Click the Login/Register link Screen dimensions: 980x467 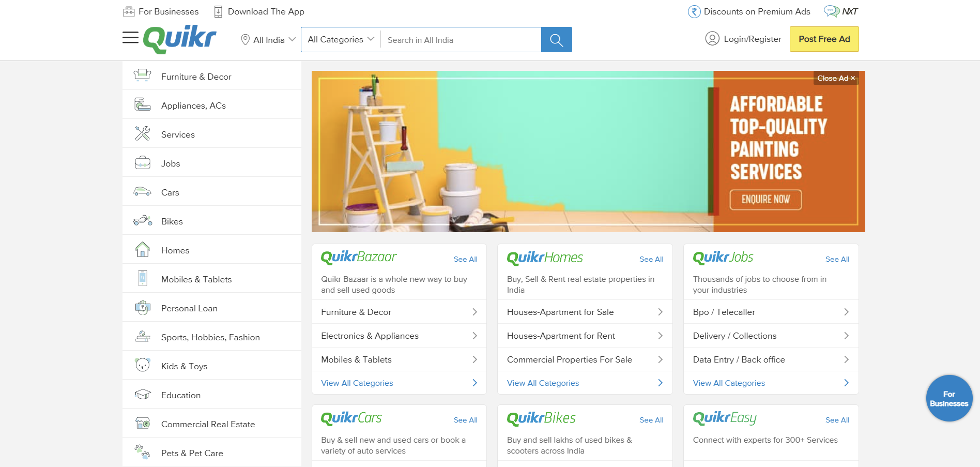[752, 39]
